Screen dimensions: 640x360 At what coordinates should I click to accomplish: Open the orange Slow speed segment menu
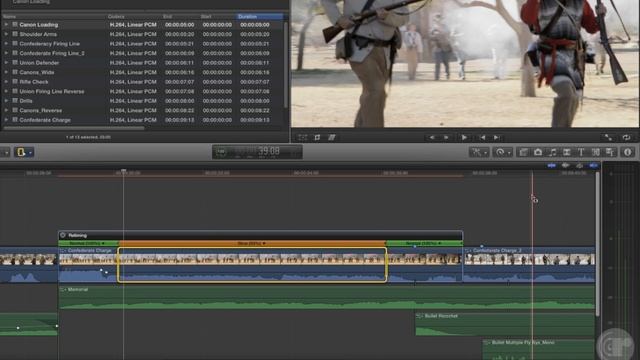pos(252,243)
